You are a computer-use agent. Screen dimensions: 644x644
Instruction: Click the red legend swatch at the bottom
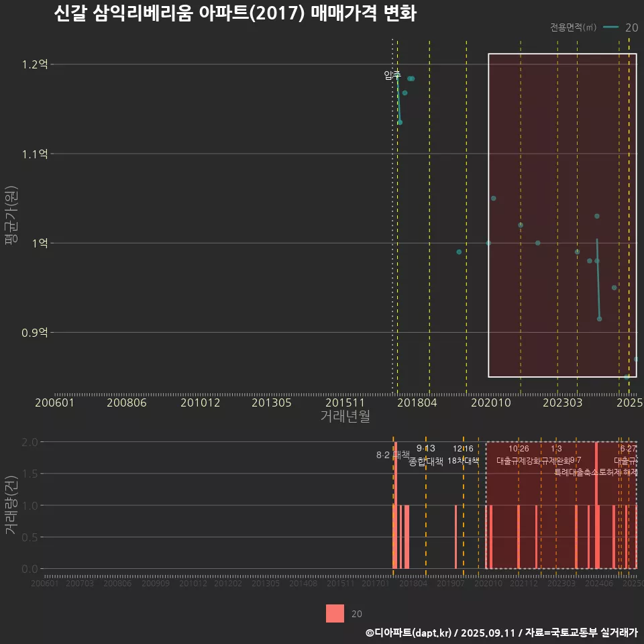335,613
